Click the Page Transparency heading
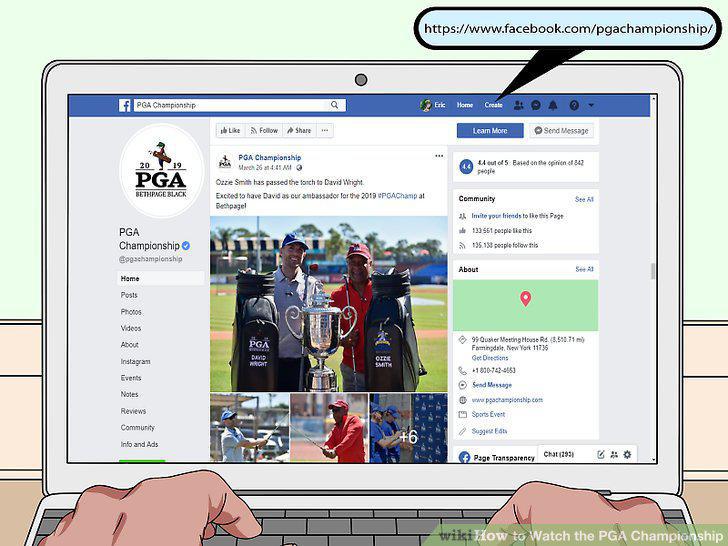Screen dimensions: 728x546 tap(504, 458)
